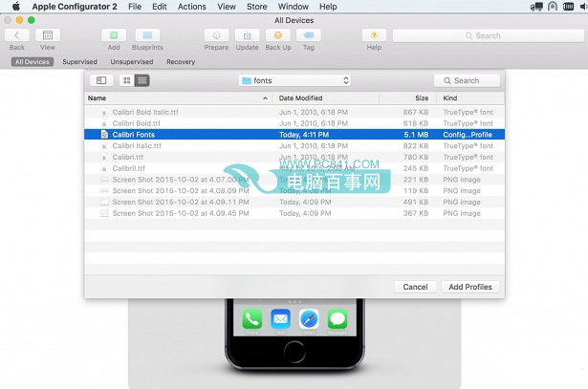Open Blueprints from the toolbar

147,35
